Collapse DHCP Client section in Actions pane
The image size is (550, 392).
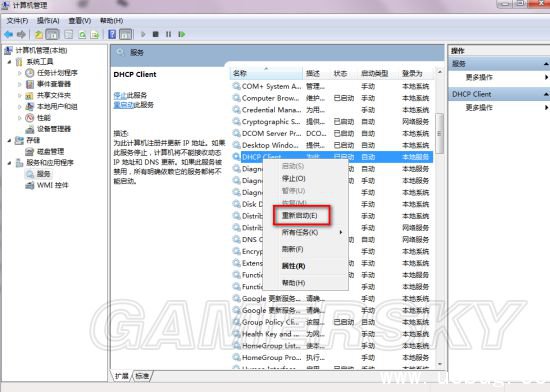pos(546,94)
